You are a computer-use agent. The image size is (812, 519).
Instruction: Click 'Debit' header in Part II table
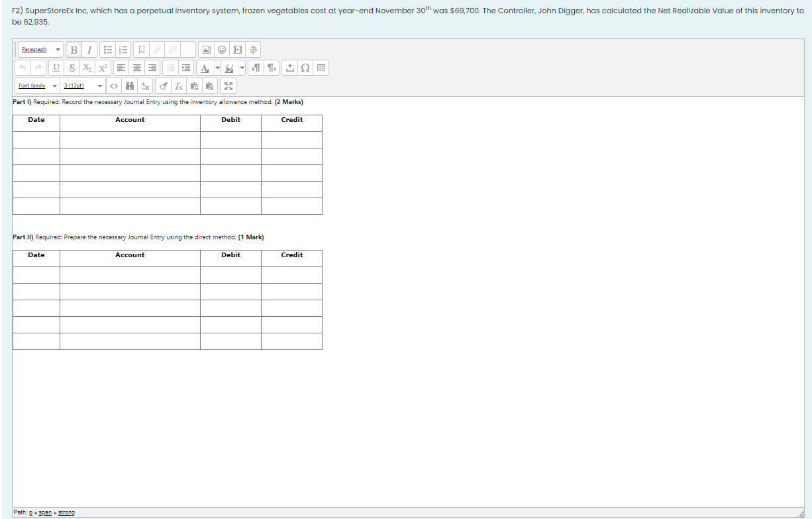tap(230, 255)
